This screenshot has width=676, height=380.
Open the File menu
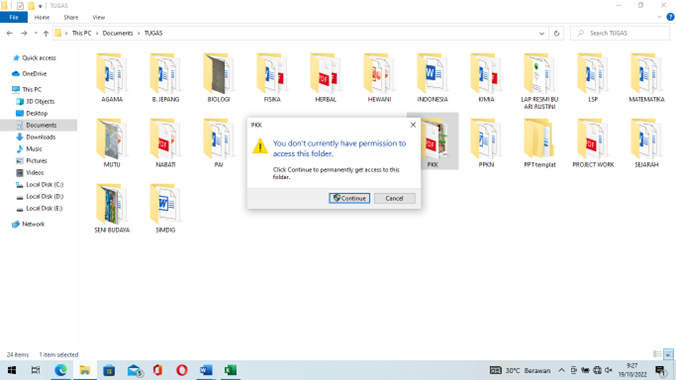[14, 17]
